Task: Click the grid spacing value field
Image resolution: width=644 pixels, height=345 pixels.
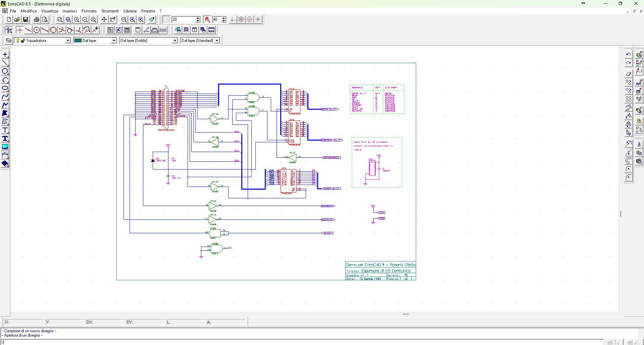Action: (x=184, y=19)
